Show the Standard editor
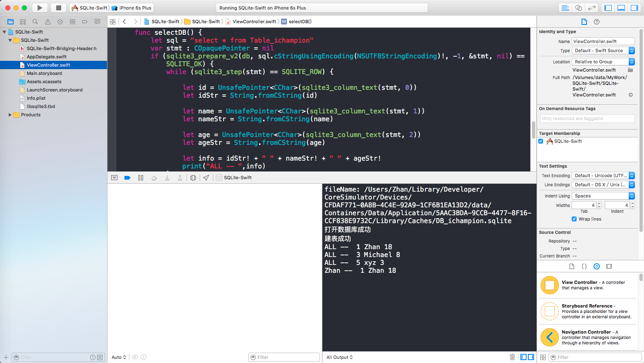Screen dimensions: 644x363 pyautogui.click(x=565, y=8)
